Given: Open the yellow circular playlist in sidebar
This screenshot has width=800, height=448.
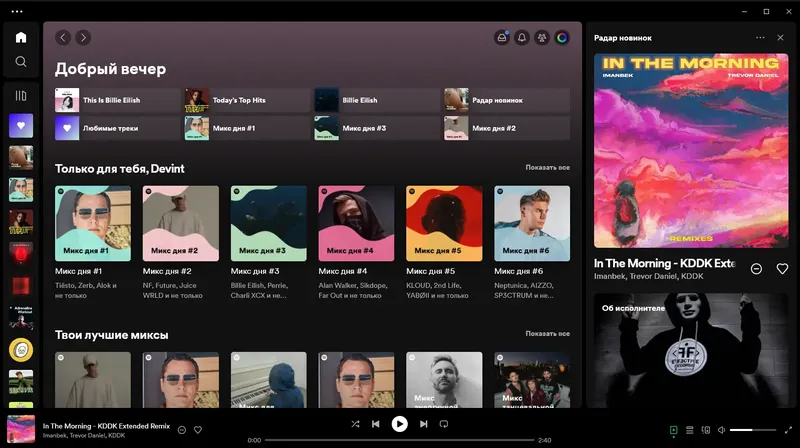Looking at the screenshot, I should 21,350.
